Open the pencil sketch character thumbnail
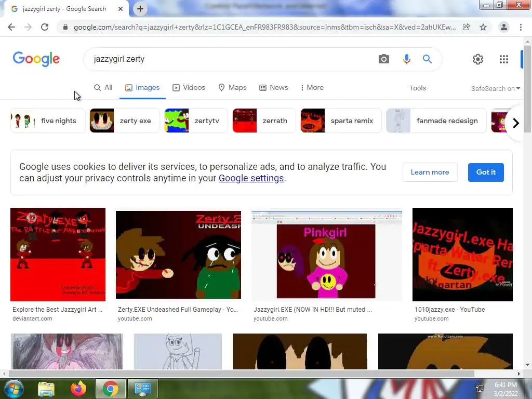Image resolution: width=532 pixels, height=399 pixels. click(x=178, y=352)
